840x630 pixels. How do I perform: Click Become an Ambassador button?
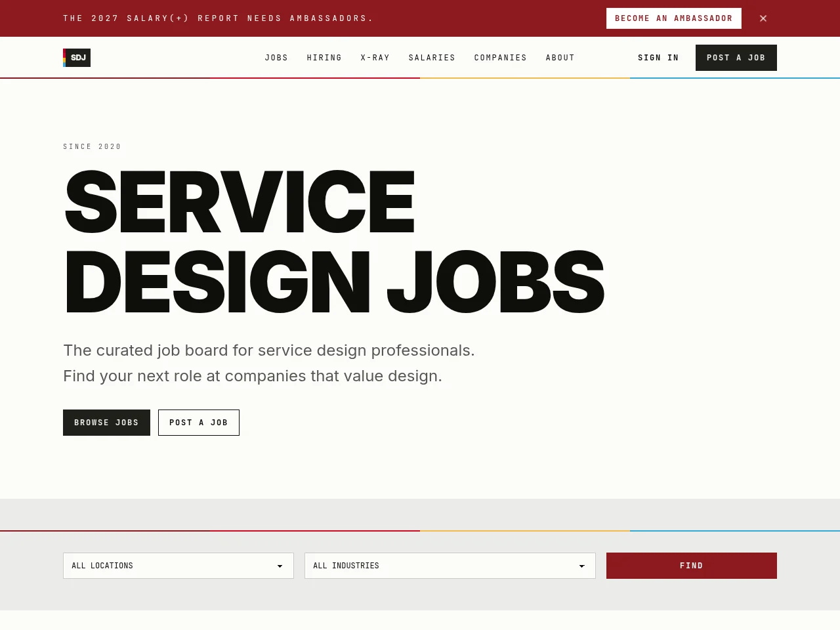pos(674,18)
